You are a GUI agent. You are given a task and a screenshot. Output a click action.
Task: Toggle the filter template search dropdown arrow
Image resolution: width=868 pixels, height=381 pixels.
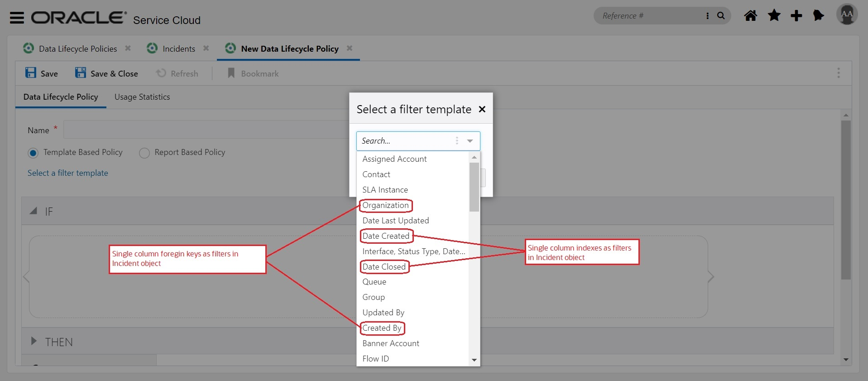[470, 141]
